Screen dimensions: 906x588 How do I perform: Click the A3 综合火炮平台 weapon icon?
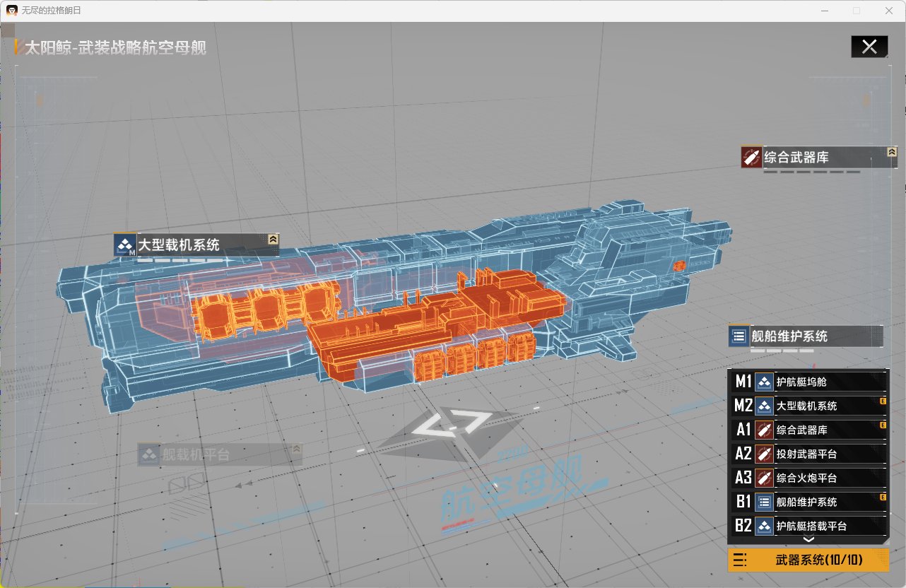coord(764,478)
